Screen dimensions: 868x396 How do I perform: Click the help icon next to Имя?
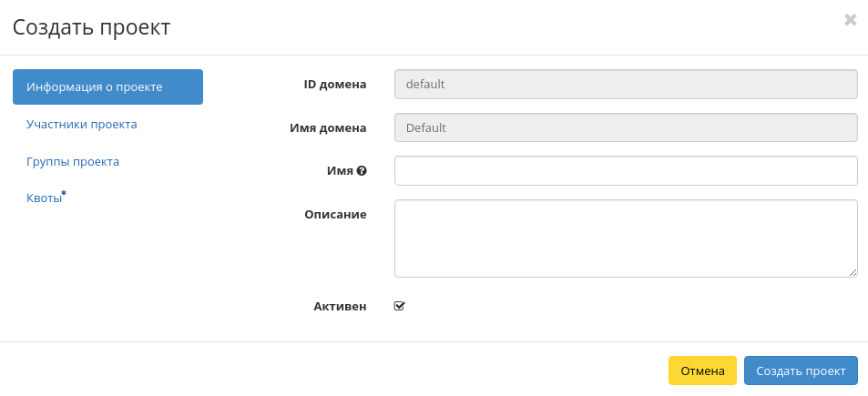coord(362,170)
